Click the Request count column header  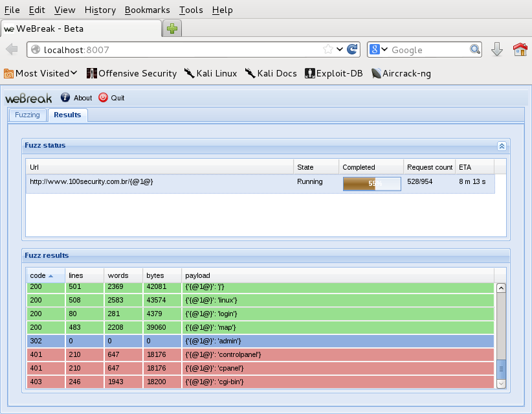click(430, 167)
